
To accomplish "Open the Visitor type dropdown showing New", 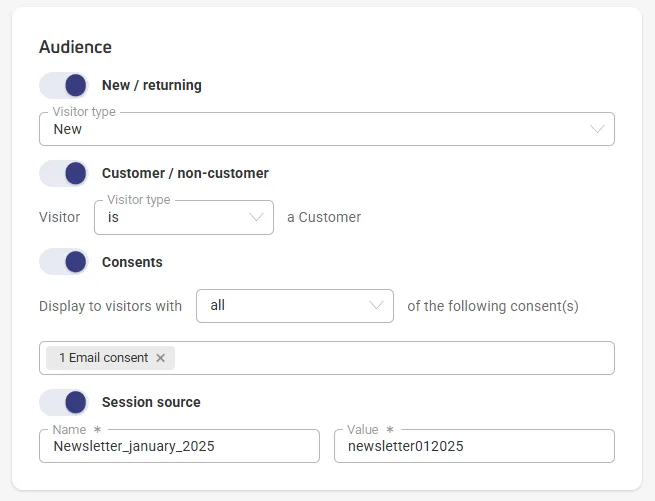I will click(x=327, y=129).
